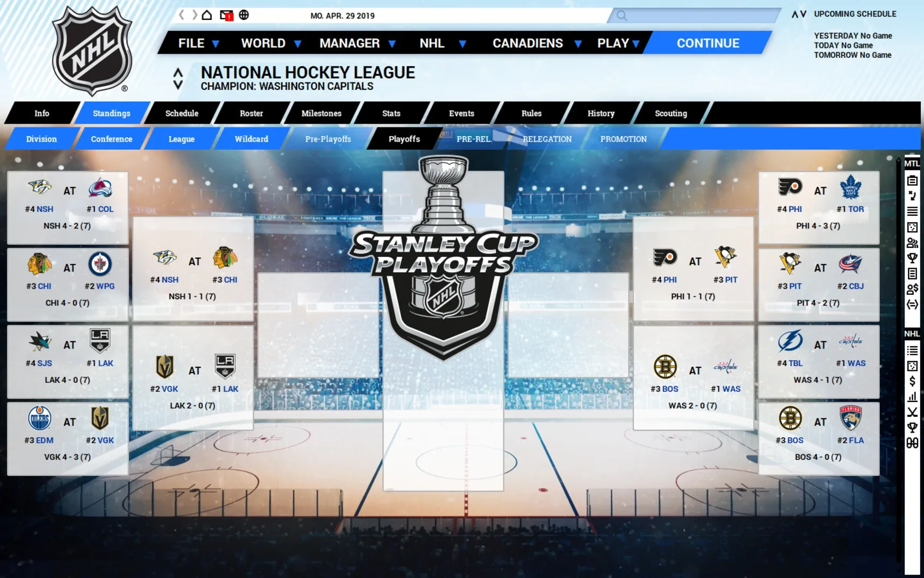This screenshot has height=578, width=924.
Task: Open the mail inbox with alert
Action: [226, 15]
